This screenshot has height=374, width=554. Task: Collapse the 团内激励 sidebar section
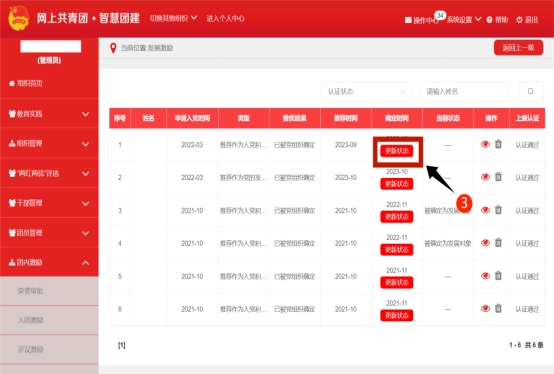point(49,262)
